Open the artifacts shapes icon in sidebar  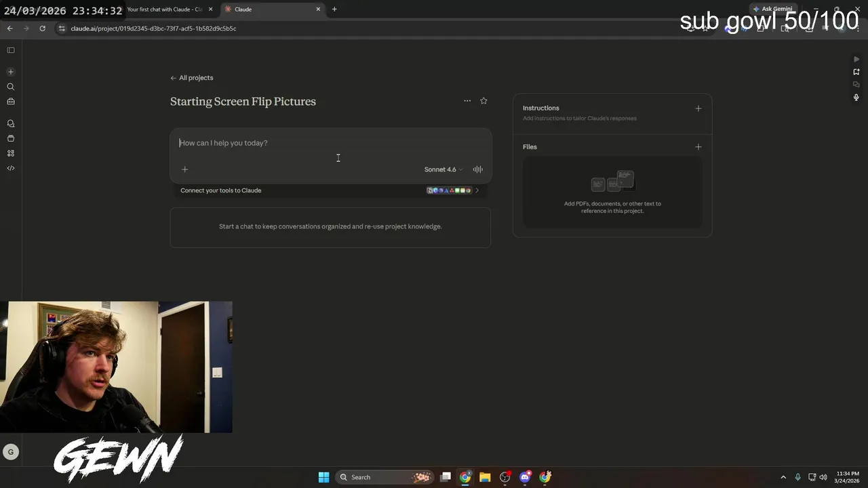[11, 153]
